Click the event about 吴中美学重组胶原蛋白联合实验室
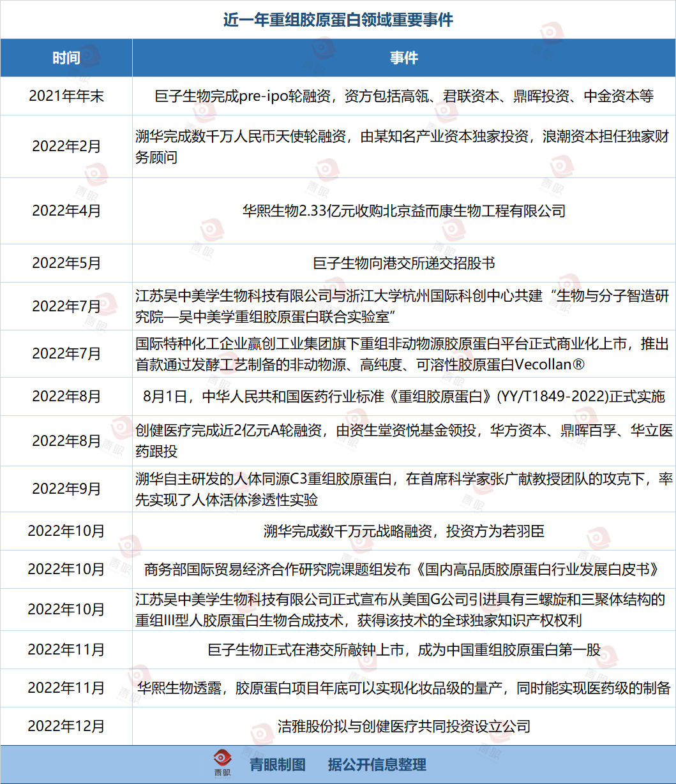This screenshot has width=676, height=784. 404,306
